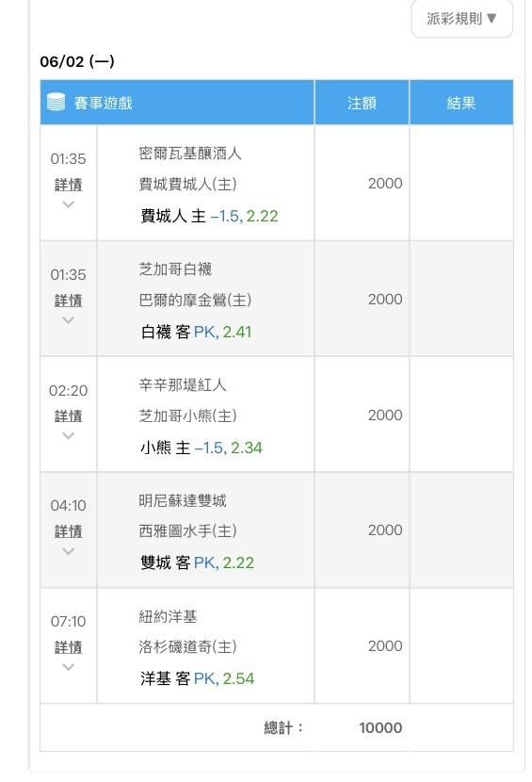Open the 派彩規則 dropdown
This screenshot has width=532, height=782.
(x=461, y=19)
